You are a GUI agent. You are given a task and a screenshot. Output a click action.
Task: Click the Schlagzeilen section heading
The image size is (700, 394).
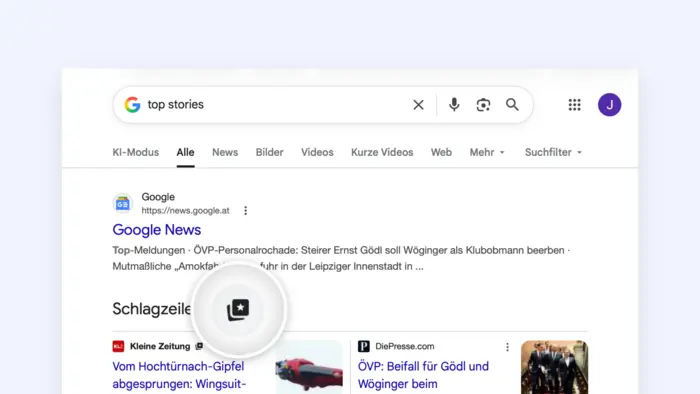pos(152,309)
